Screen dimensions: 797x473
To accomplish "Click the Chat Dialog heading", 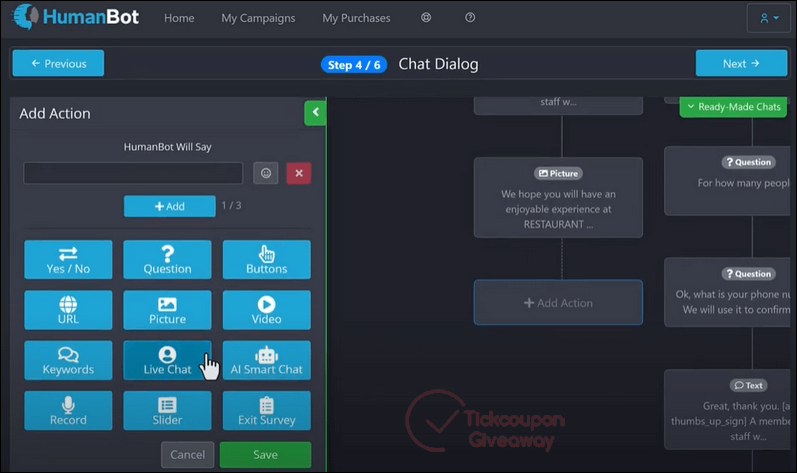I will pos(438,64).
